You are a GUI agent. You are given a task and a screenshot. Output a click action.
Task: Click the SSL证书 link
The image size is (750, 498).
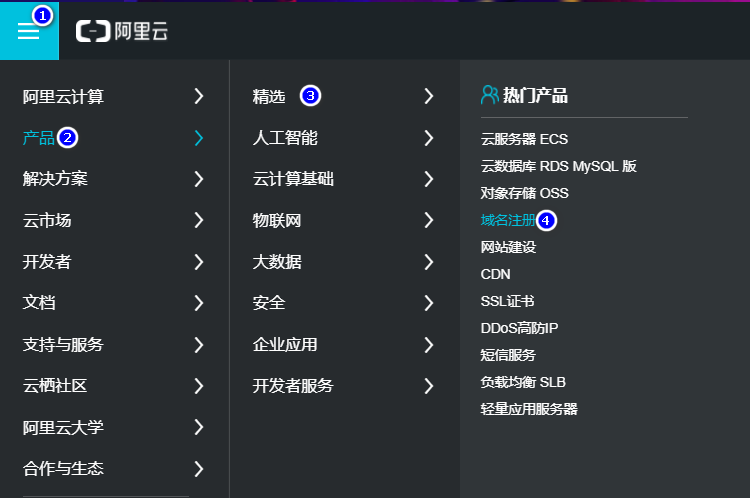click(507, 301)
